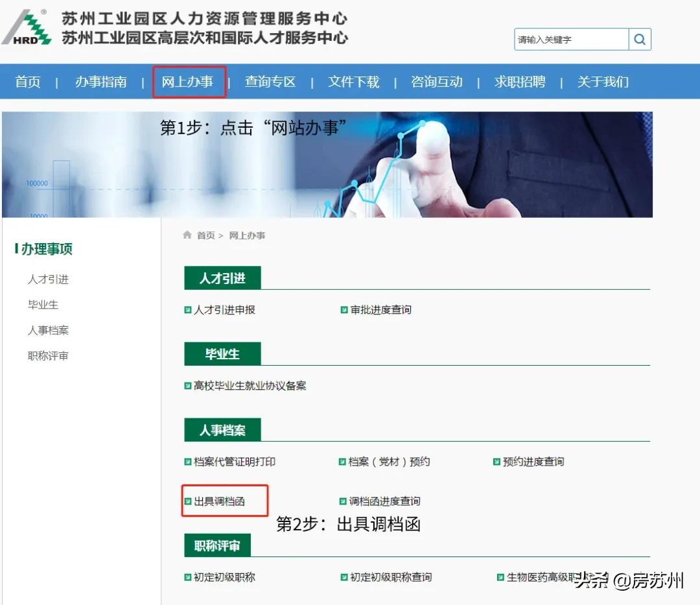This screenshot has width=700, height=605.
Task: Open the 求职招聘 navigation tab
Action: (519, 82)
